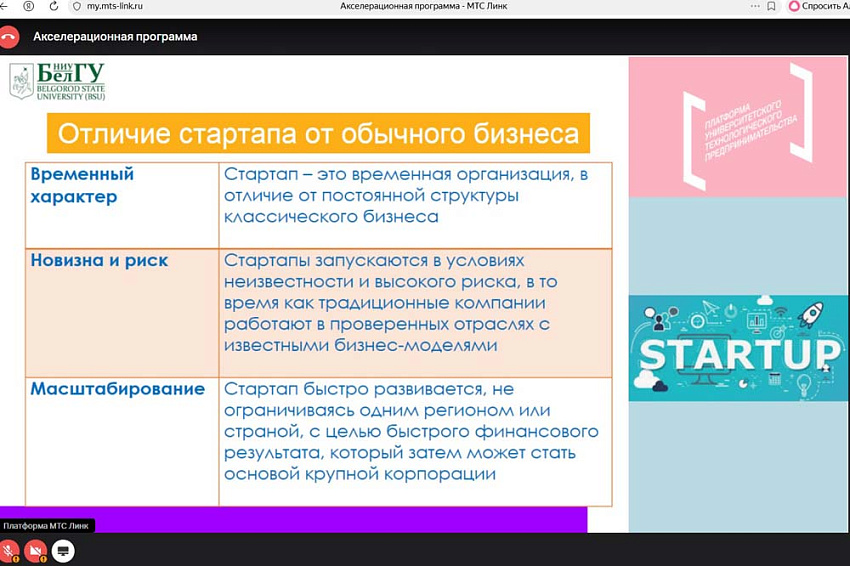Reload the page

tap(52, 6)
